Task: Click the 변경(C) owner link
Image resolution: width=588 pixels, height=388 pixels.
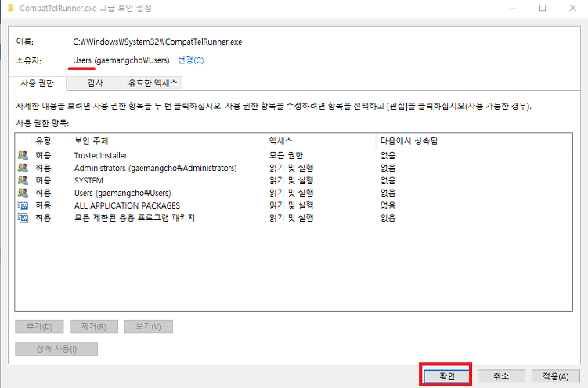Action: (x=190, y=60)
